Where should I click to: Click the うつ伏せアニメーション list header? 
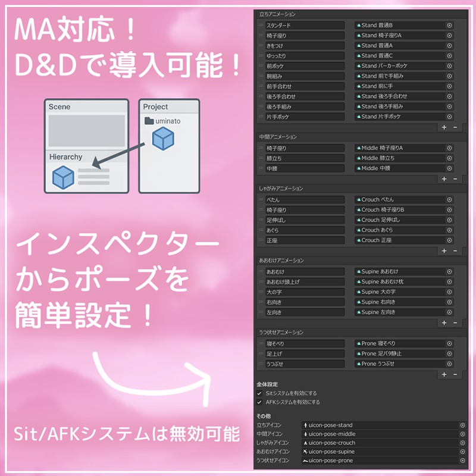coord(361,333)
